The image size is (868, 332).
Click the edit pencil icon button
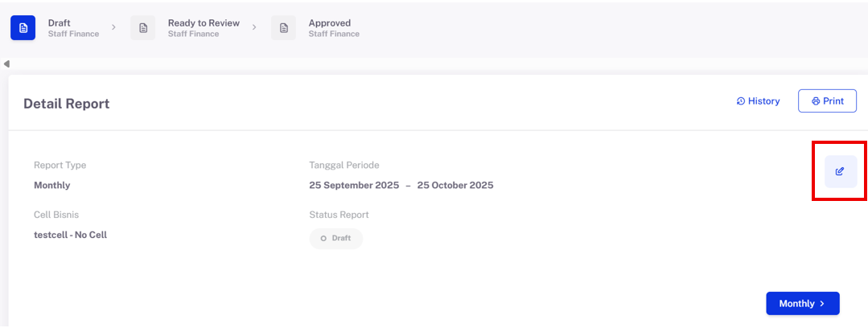[x=840, y=171]
